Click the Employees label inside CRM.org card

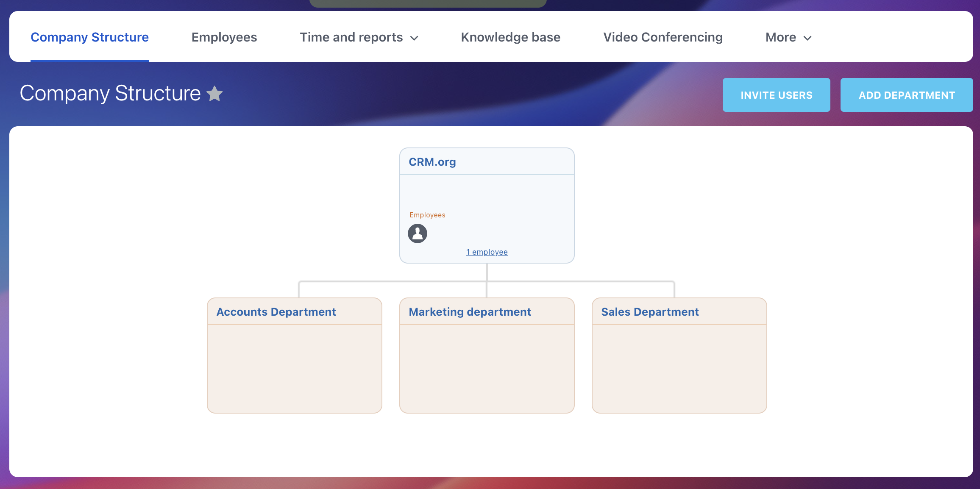(x=427, y=215)
